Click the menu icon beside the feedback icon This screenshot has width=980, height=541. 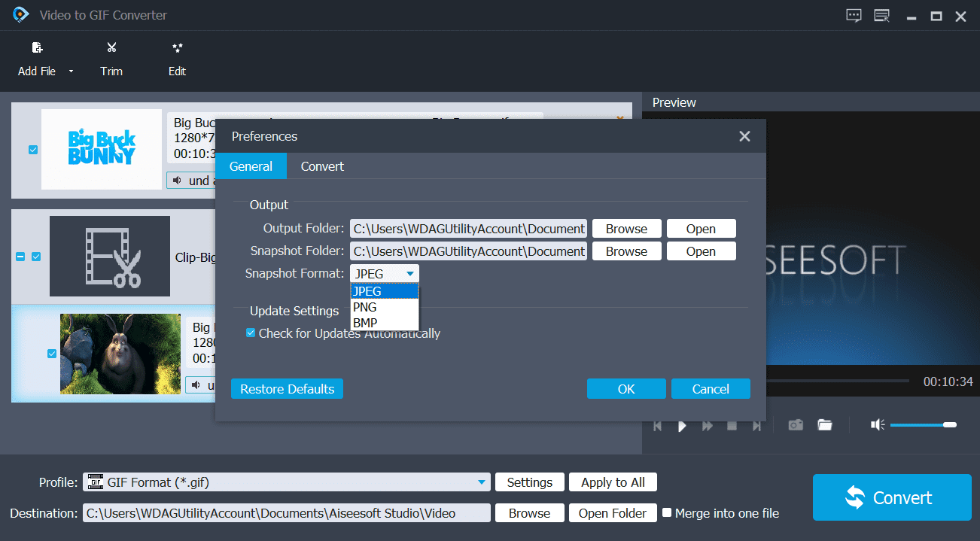[x=882, y=15]
